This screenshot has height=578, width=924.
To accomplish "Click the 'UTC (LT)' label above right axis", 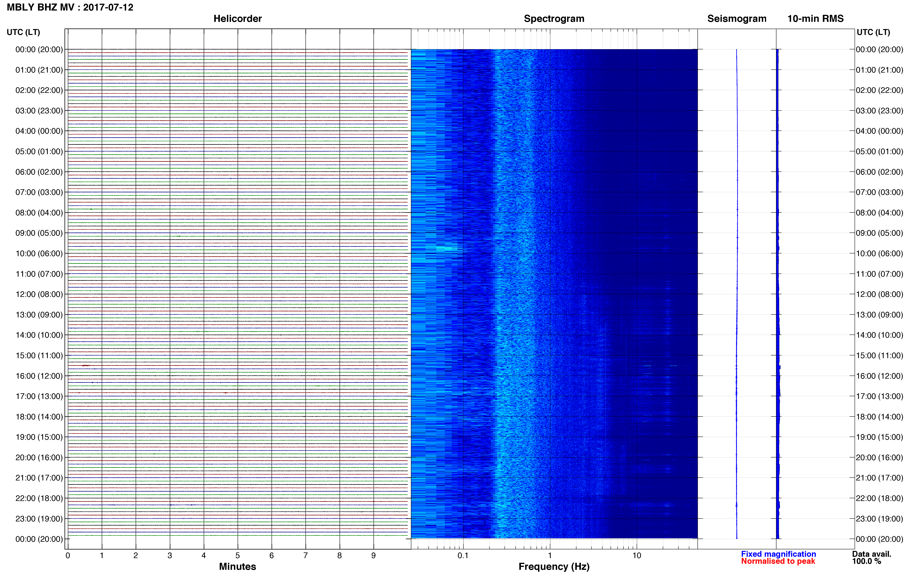I will 873,32.
